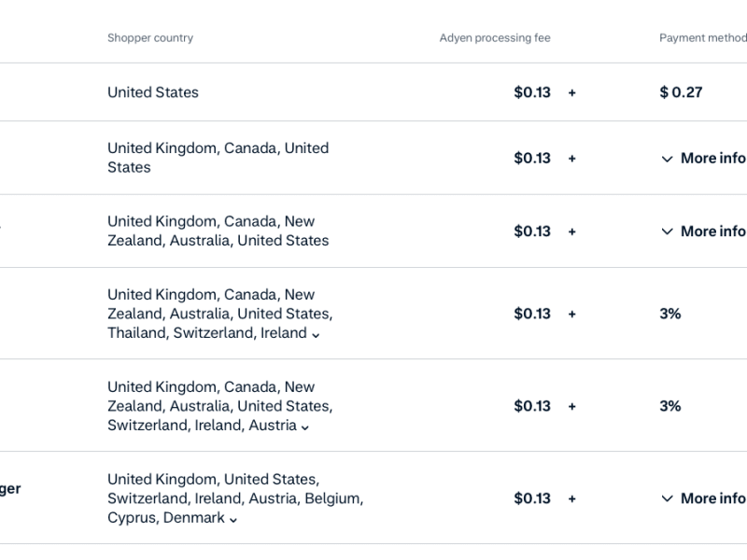Click the $0.13 fee in United States row
This screenshot has height=560, width=747.
pos(532,92)
